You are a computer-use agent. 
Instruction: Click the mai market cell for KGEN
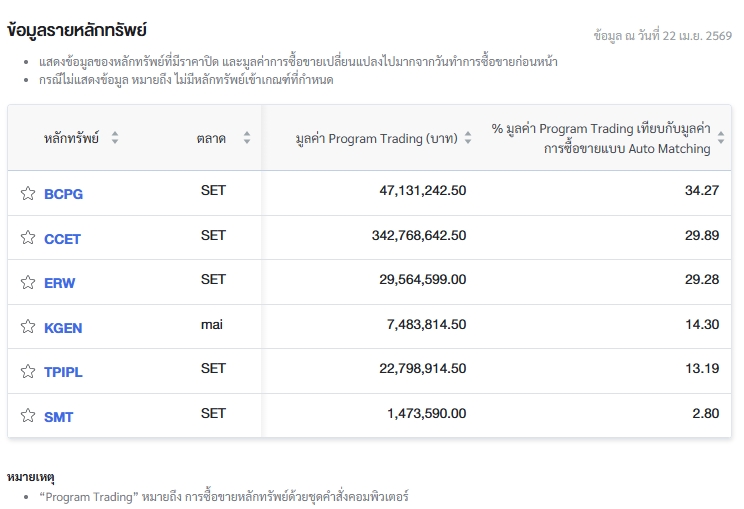click(211, 324)
